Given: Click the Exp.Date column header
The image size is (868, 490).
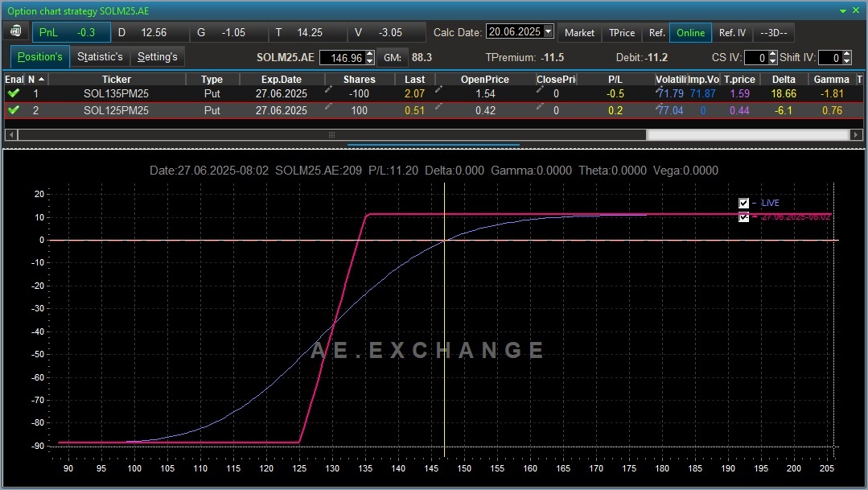Looking at the screenshot, I should (282, 79).
